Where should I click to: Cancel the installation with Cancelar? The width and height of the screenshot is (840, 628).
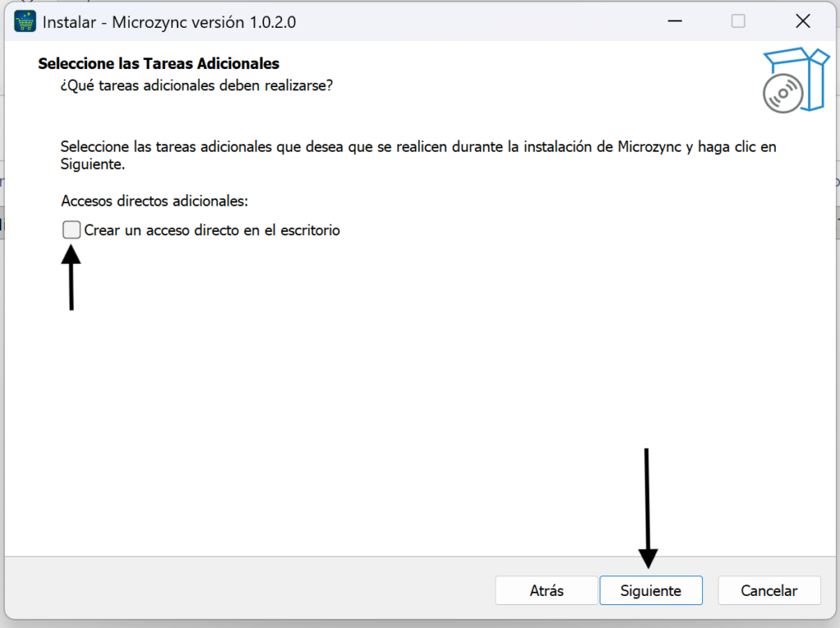point(769,590)
